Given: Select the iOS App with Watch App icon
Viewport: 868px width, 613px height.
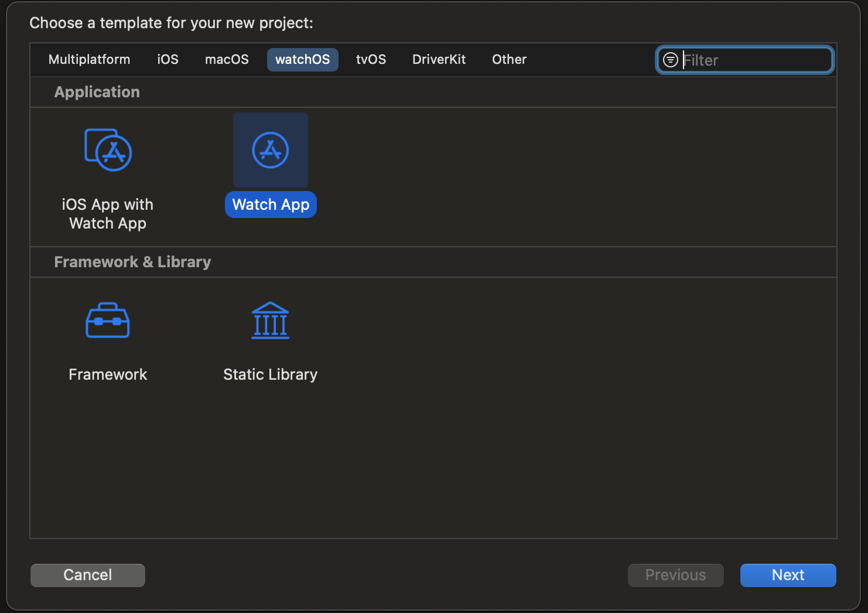Looking at the screenshot, I should tap(108, 150).
